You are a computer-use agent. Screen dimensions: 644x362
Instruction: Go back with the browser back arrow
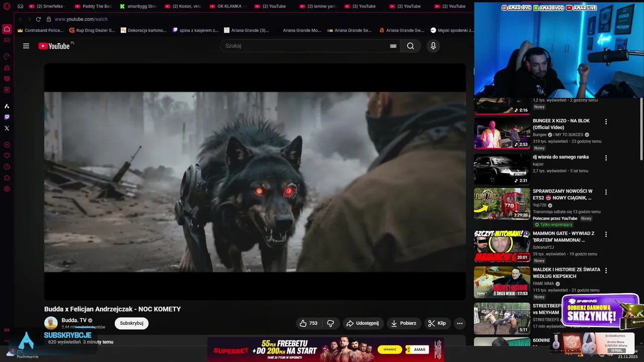(x=21, y=19)
